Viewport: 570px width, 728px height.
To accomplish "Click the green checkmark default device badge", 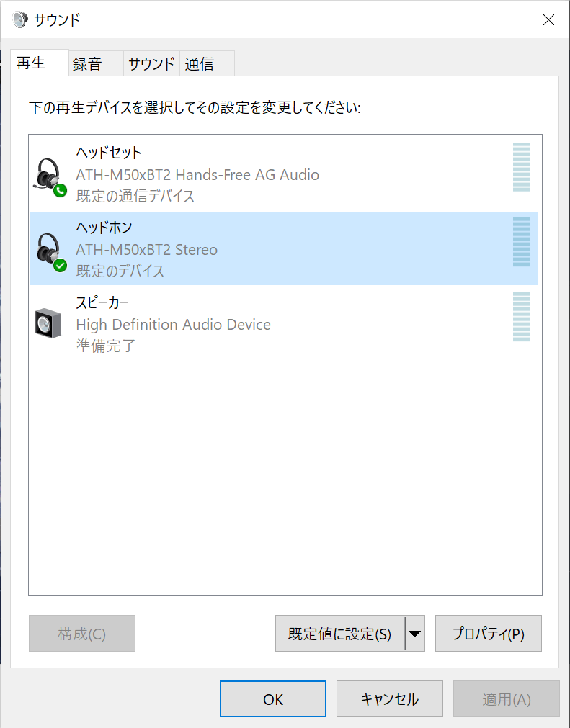I will [x=60, y=266].
